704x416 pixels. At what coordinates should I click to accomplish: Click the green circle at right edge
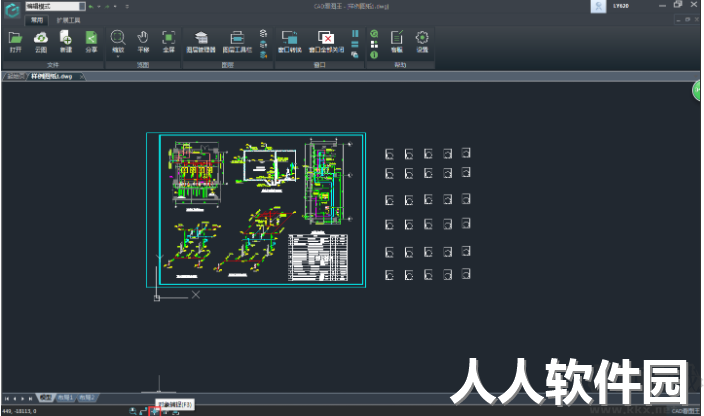[x=696, y=90]
